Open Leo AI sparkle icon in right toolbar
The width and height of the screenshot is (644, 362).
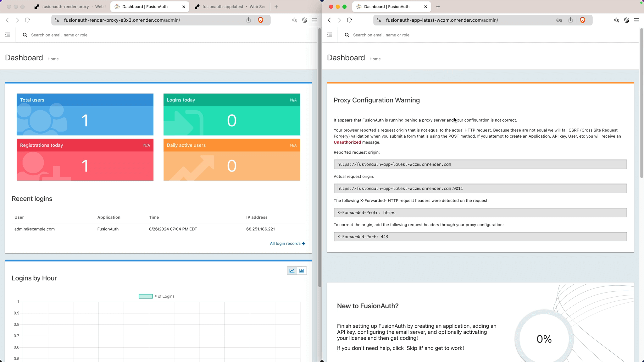pos(616,20)
